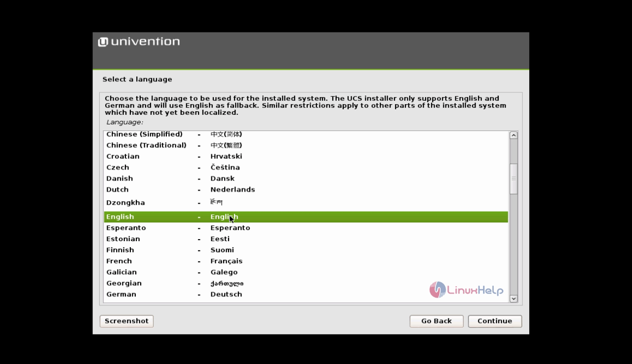Click the scrollbar down arrow
632x364 pixels.
tap(513, 298)
